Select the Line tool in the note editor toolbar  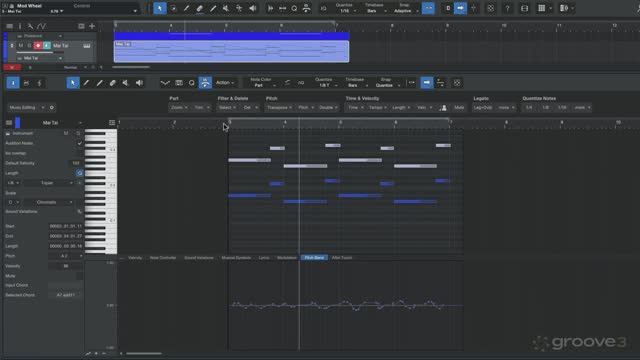[x=99, y=83]
